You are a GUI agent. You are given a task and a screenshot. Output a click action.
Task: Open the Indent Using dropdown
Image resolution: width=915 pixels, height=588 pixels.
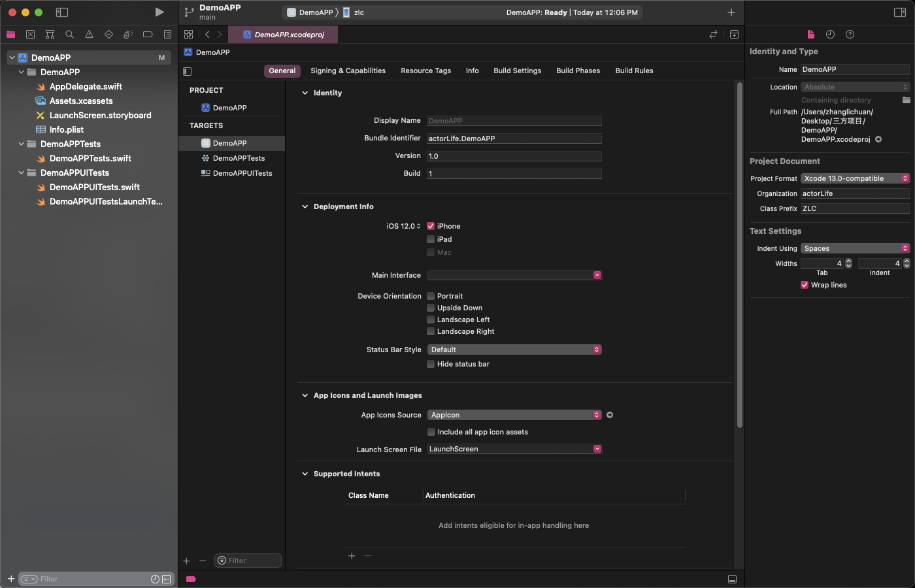[x=855, y=248]
